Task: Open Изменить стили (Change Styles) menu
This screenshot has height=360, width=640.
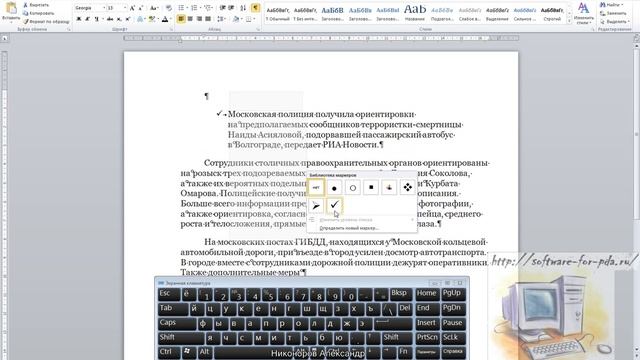Action: tap(584, 13)
